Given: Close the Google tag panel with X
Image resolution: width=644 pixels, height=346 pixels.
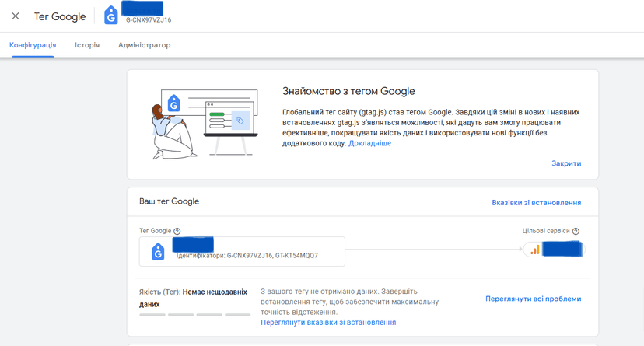Looking at the screenshot, I should click(16, 16).
